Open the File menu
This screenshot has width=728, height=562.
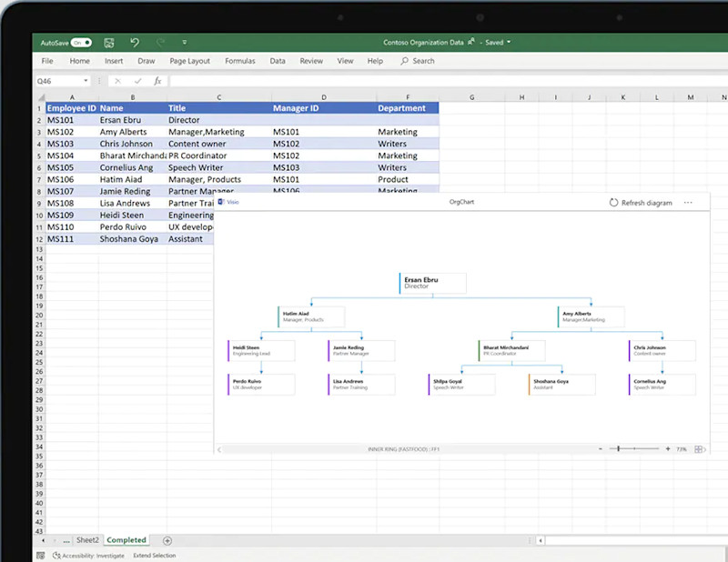pos(47,61)
